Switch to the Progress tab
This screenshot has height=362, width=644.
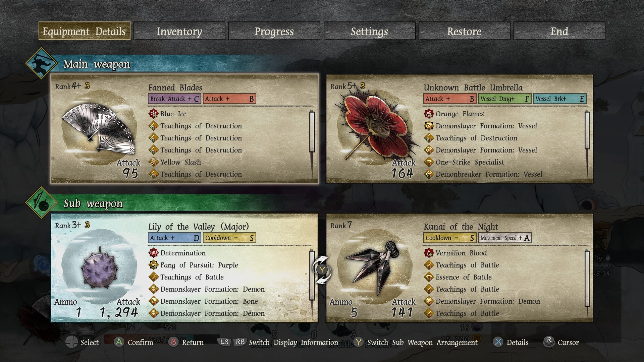[x=274, y=31]
